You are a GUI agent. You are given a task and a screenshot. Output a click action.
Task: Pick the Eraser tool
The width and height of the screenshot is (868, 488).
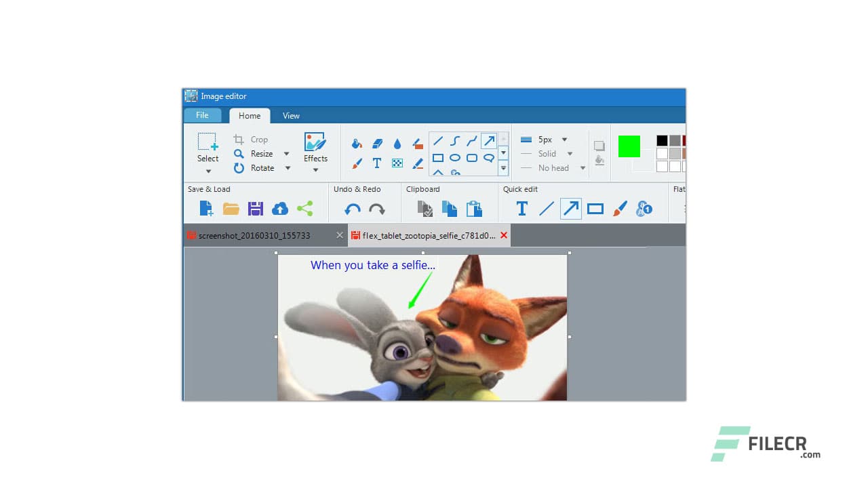377,143
